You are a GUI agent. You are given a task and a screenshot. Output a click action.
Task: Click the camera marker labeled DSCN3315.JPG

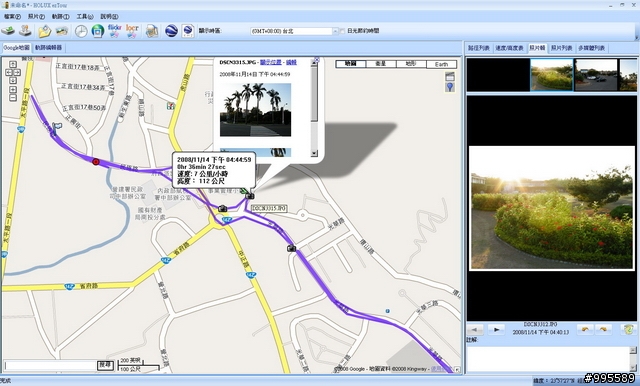point(250,196)
